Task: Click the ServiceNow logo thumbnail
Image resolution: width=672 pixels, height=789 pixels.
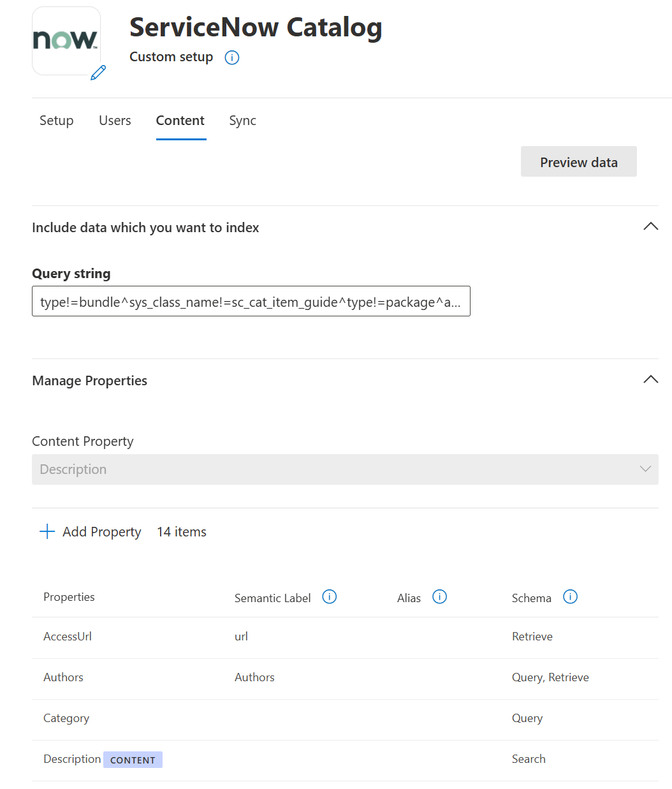Action: coord(66,41)
